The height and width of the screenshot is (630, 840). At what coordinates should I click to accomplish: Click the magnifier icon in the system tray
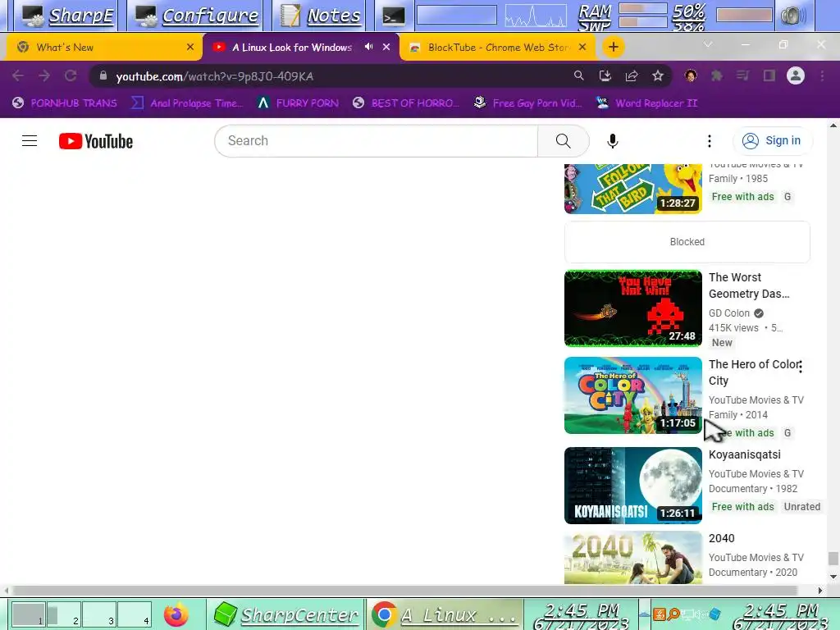pyautogui.click(x=674, y=614)
